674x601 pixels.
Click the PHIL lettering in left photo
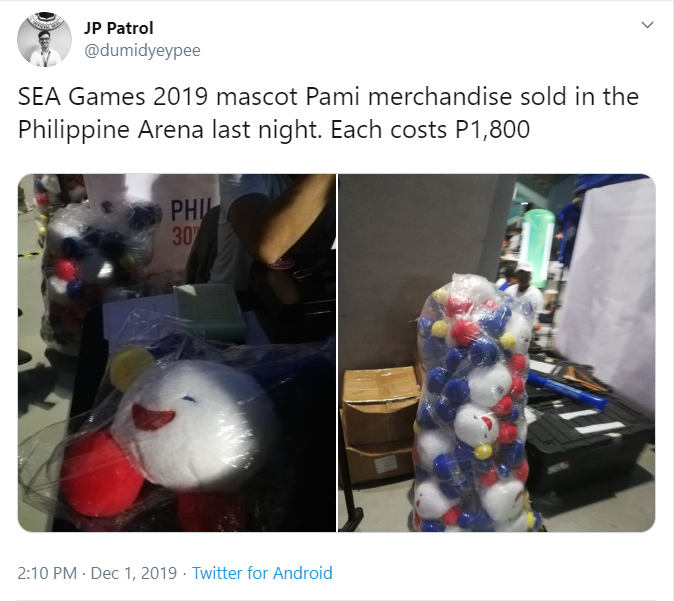pyautogui.click(x=189, y=210)
